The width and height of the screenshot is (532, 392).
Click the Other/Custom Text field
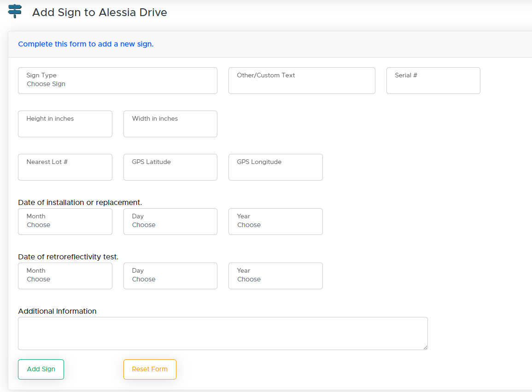coord(302,81)
